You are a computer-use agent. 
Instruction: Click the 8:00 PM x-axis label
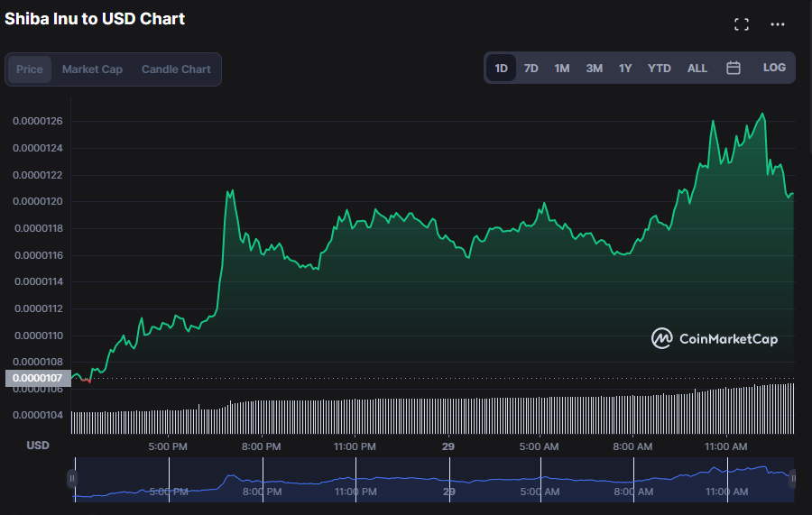coord(261,446)
